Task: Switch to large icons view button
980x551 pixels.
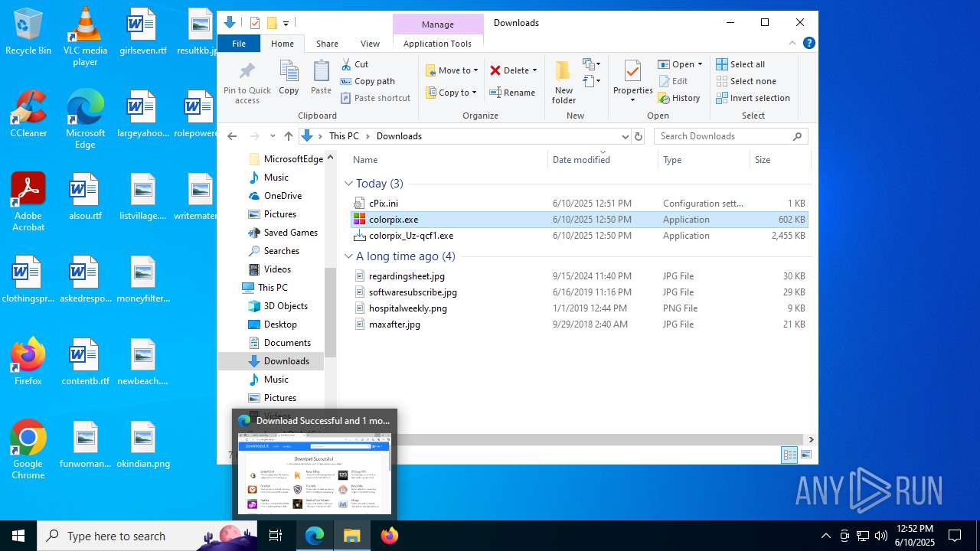Action: [x=806, y=455]
